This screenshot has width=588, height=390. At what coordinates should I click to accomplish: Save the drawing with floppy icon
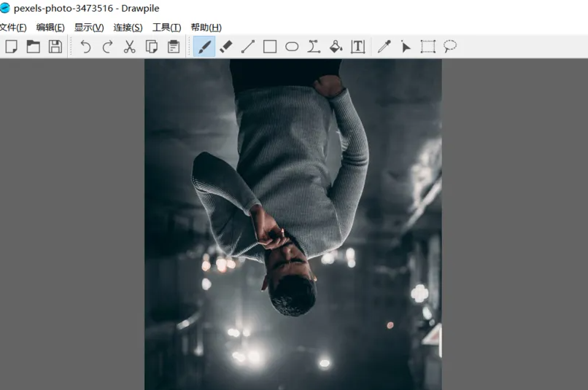tap(55, 47)
